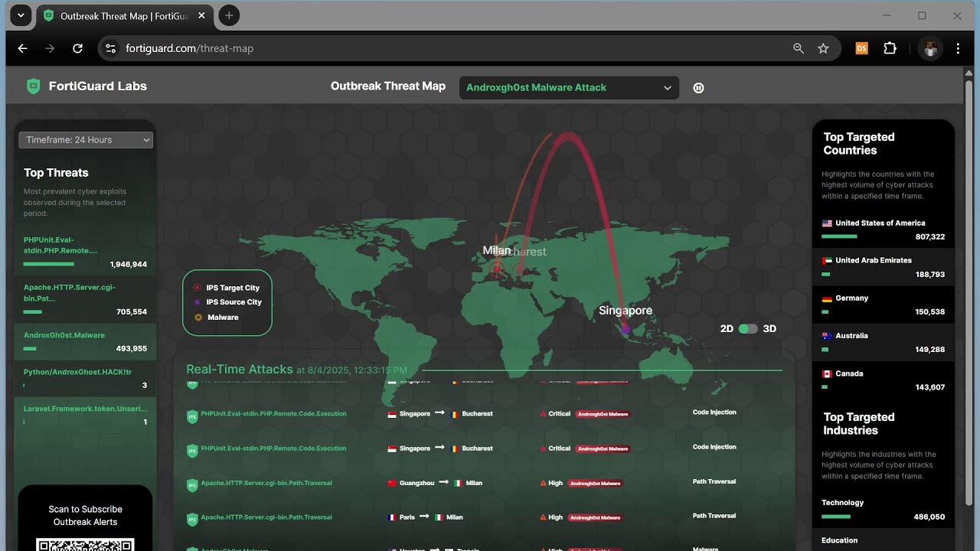
Task: Click the United Arab Emirates flag icon
Action: point(827,261)
